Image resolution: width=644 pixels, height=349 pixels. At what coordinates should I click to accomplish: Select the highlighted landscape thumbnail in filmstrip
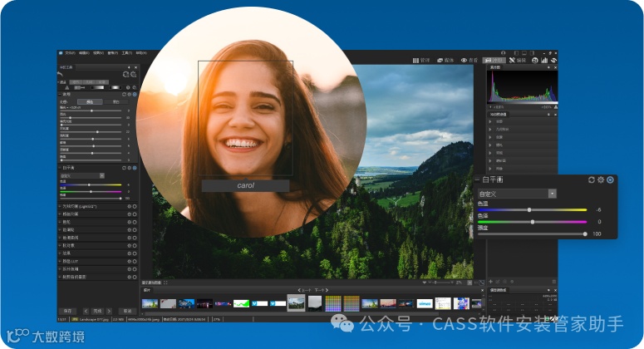(296, 303)
